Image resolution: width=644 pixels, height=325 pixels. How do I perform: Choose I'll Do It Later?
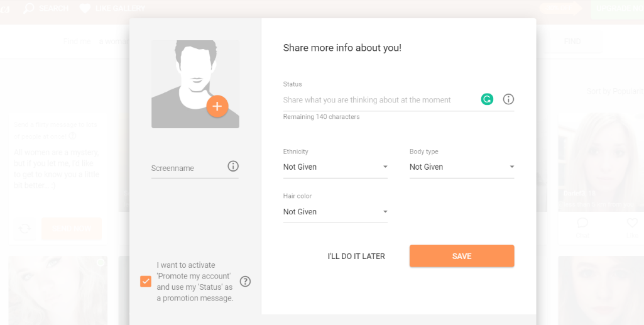click(356, 256)
